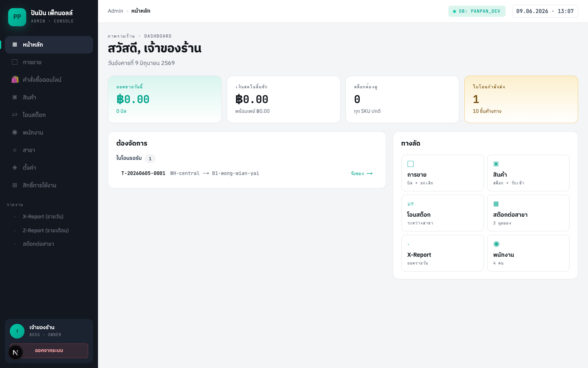Open หน้าหลัก in the sidebar
This screenshot has height=368, width=588.
pos(49,45)
